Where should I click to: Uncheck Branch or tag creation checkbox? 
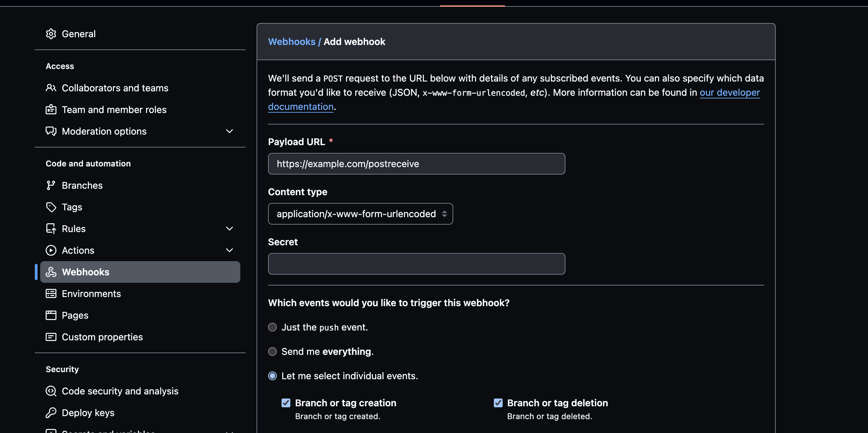[286, 403]
